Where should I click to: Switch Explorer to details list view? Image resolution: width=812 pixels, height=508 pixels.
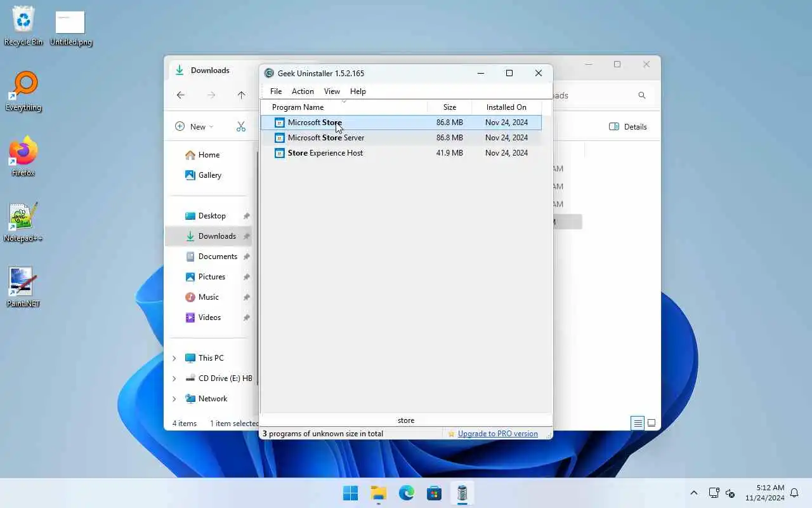[638, 423]
